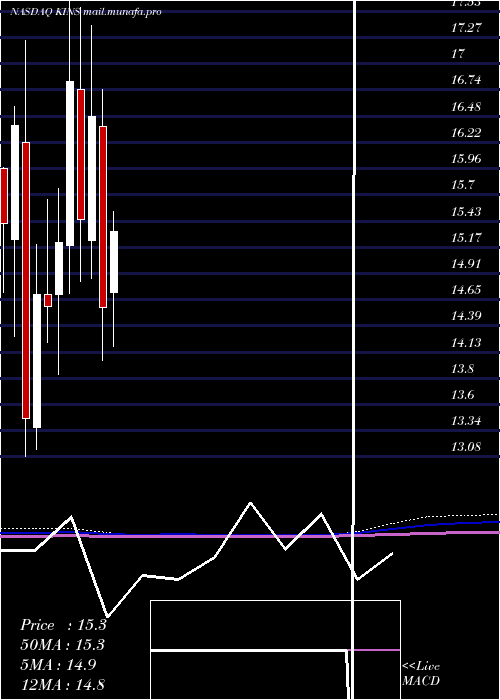Click the mail.munafa.pro watermark link text

121,12
